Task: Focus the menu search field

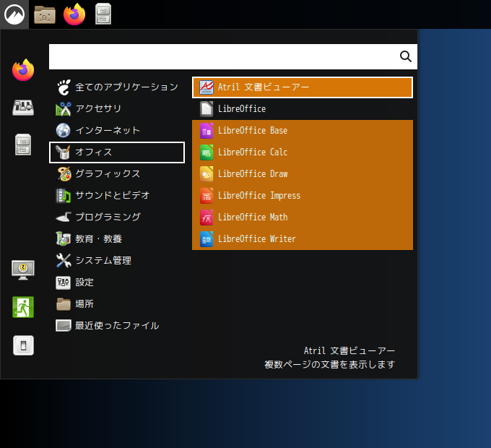Action: pos(233,56)
